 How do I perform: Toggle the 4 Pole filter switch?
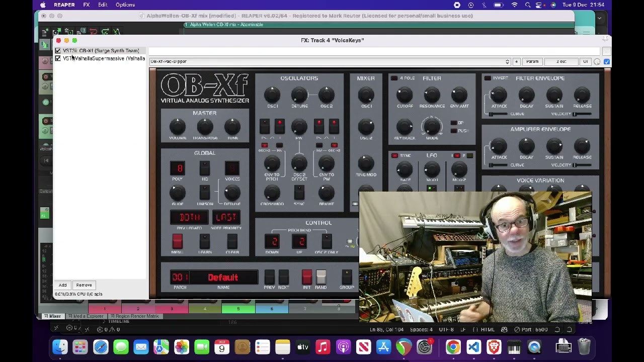pos(394,78)
